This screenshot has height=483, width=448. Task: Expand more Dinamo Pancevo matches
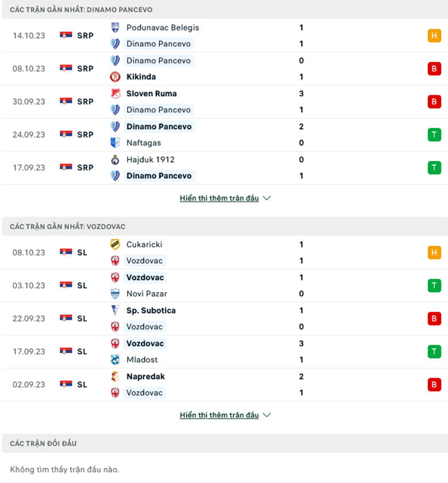pyautogui.click(x=225, y=198)
